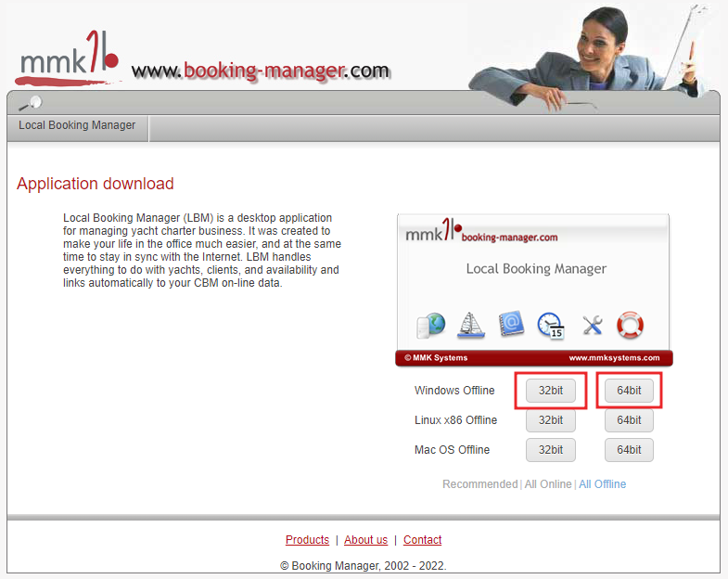The height and width of the screenshot is (579, 728).
Task: Download Linux x86 Offline 64bit version
Action: point(629,420)
